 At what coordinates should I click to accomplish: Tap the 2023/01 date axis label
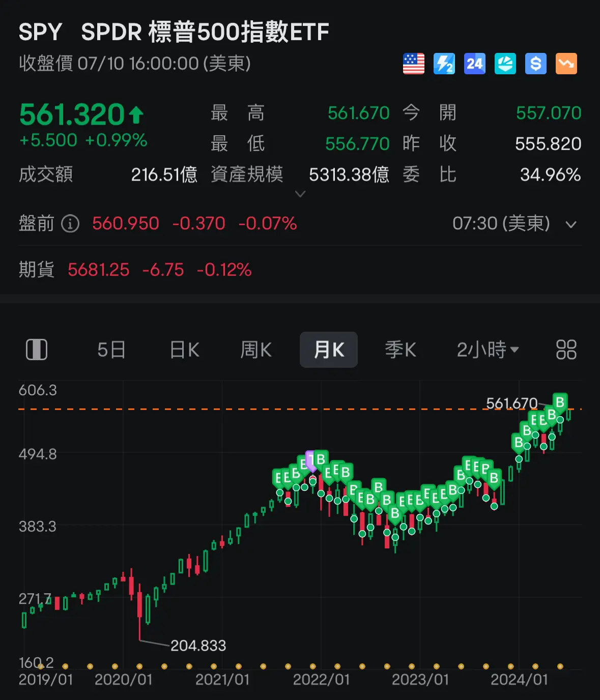coord(420,680)
